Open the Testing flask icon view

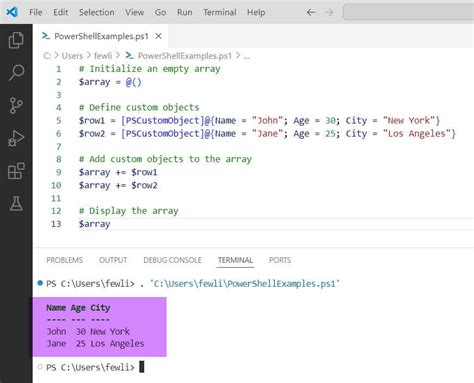coord(16,203)
